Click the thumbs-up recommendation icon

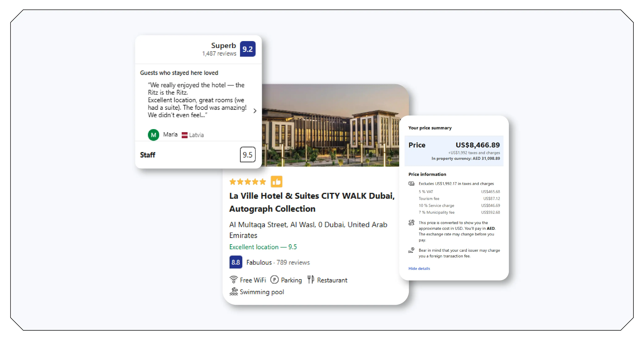[x=277, y=181]
